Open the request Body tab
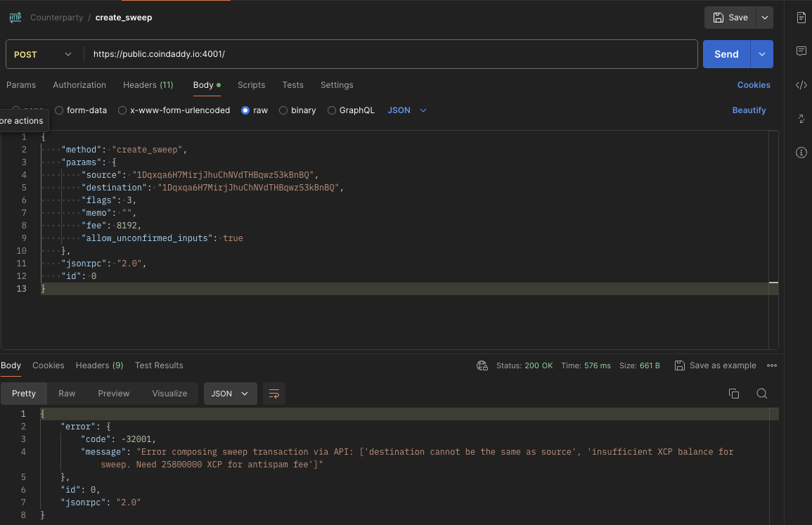 tap(207, 85)
